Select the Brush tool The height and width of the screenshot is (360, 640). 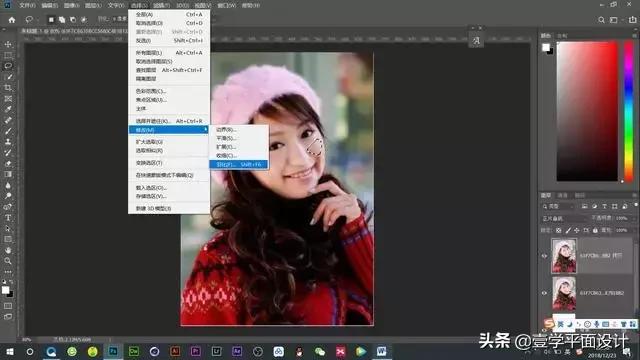pyautogui.click(x=8, y=131)
